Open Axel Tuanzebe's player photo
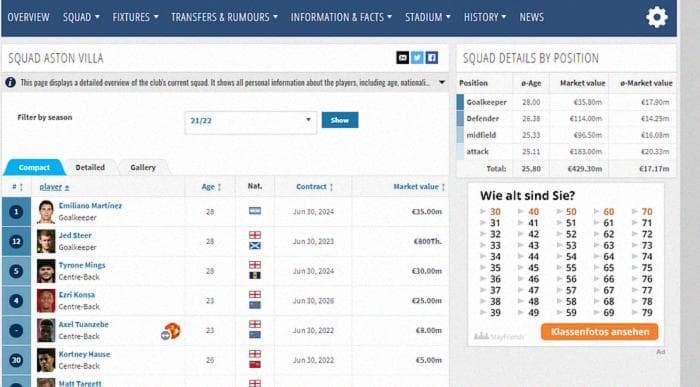Screen dimensions: 700x387 click(x=46, y=331)
